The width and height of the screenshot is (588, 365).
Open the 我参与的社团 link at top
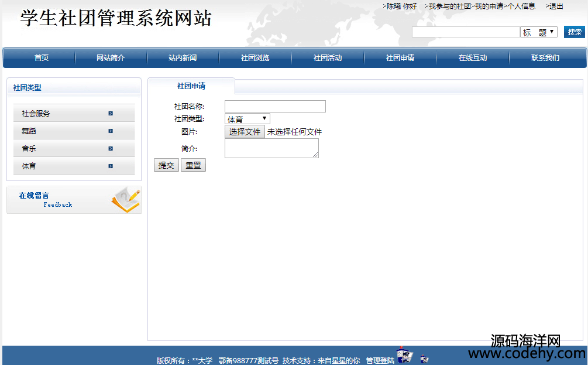coord(449,6)
